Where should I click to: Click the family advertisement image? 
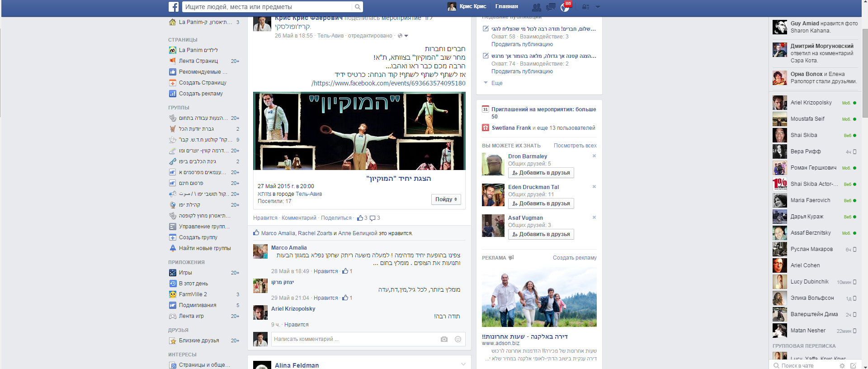pos(539,297)
